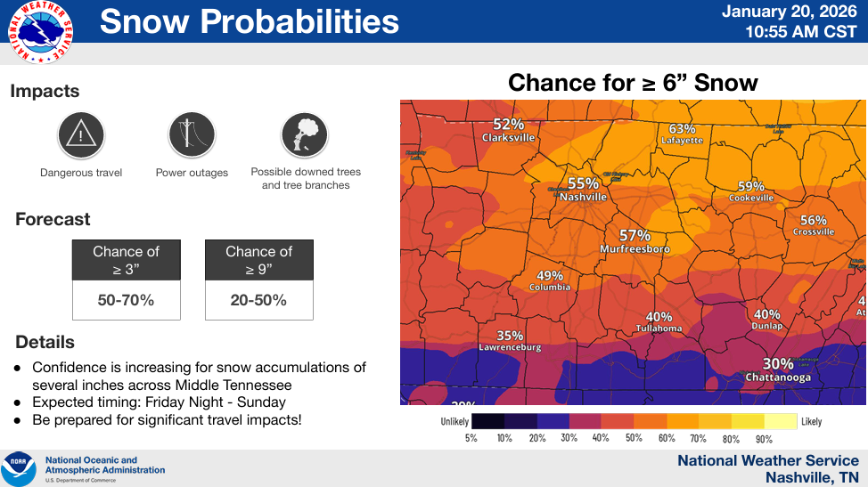This screenshot has width=868, height=487.
Task: Click the 59% Cookeville map label
Action: point(751,191)
